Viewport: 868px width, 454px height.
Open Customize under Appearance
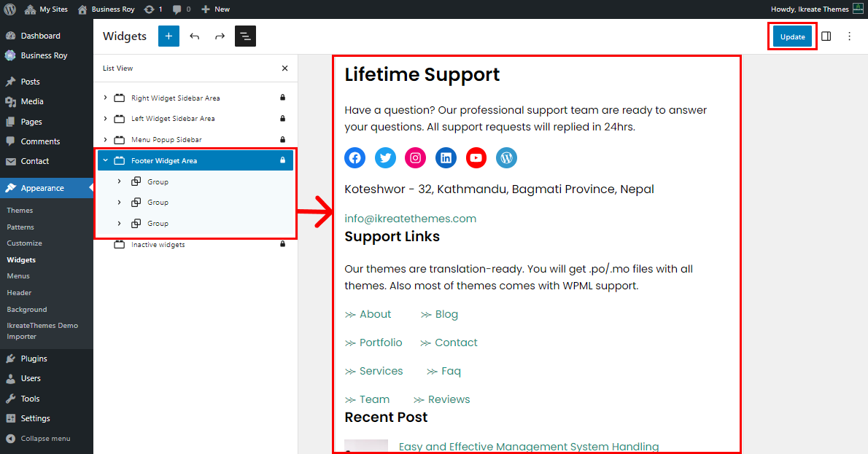pos(24,243)
